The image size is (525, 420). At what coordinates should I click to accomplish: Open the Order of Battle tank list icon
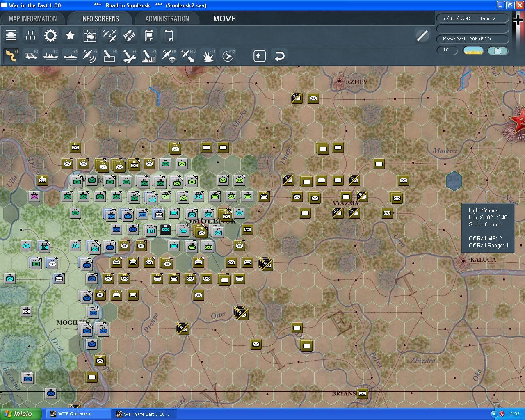11,36
